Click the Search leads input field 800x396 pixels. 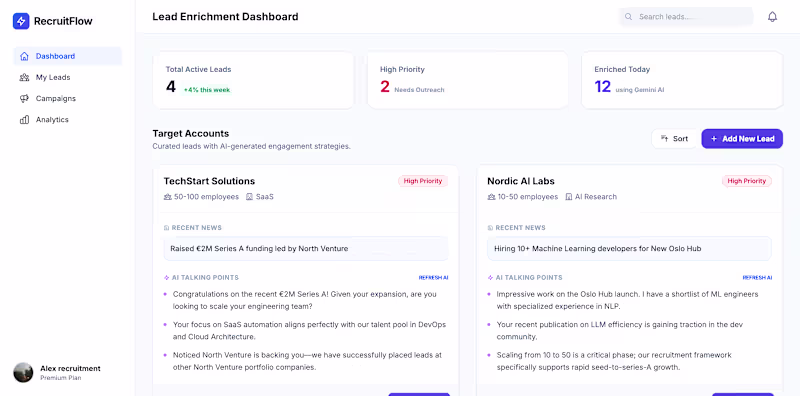(686, 17)
